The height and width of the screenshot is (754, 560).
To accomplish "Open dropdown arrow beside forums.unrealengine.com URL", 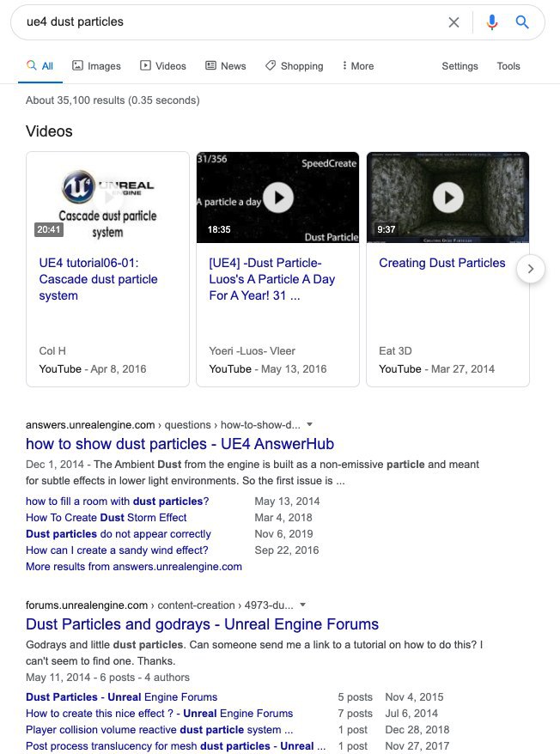I will pyautogui.click(x=302, y=605).
